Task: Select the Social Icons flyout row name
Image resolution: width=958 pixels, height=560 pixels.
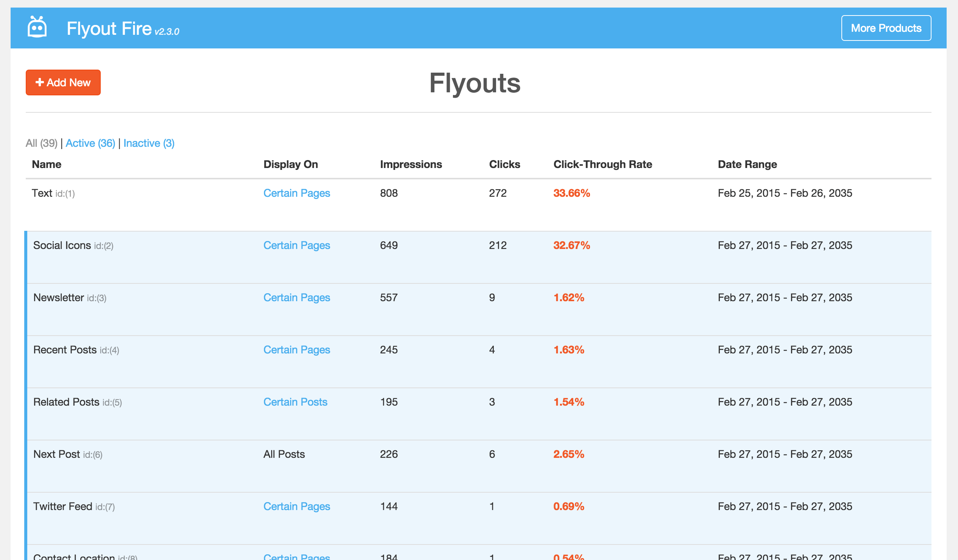Action: tap(62, 246)
